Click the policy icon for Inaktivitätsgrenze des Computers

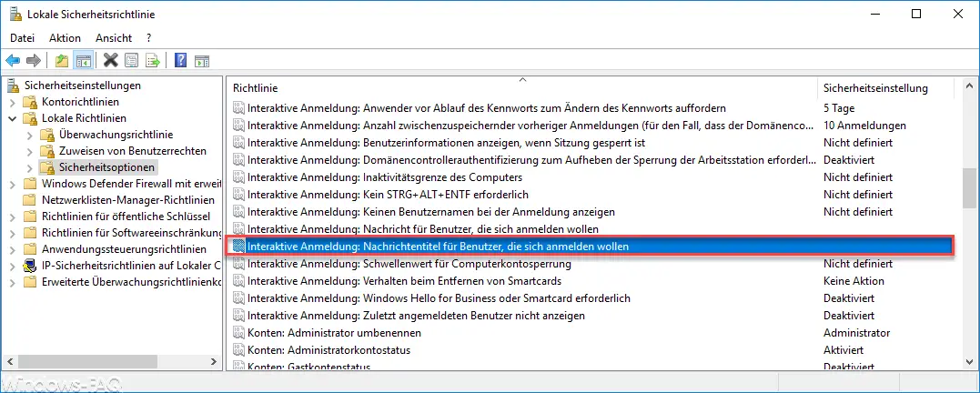click(238, 177)
